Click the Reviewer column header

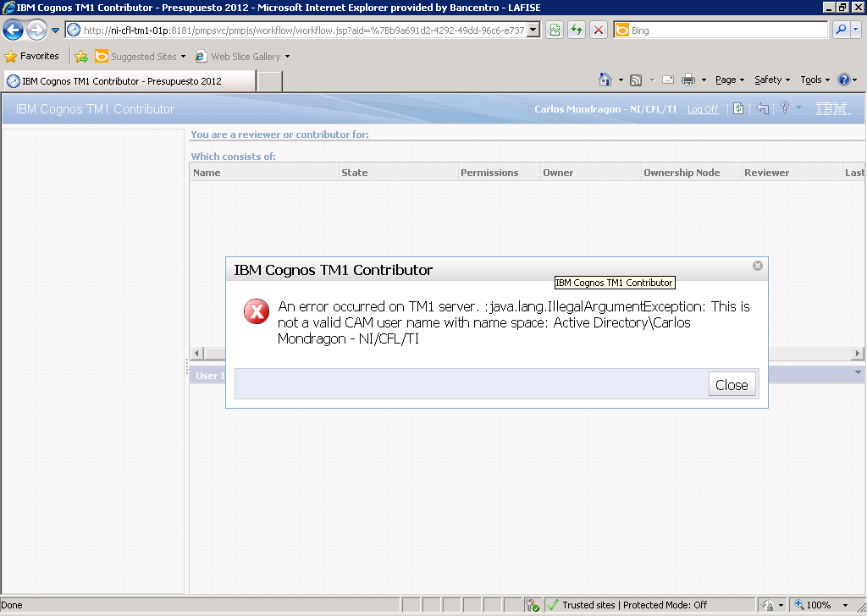[792, 173]
